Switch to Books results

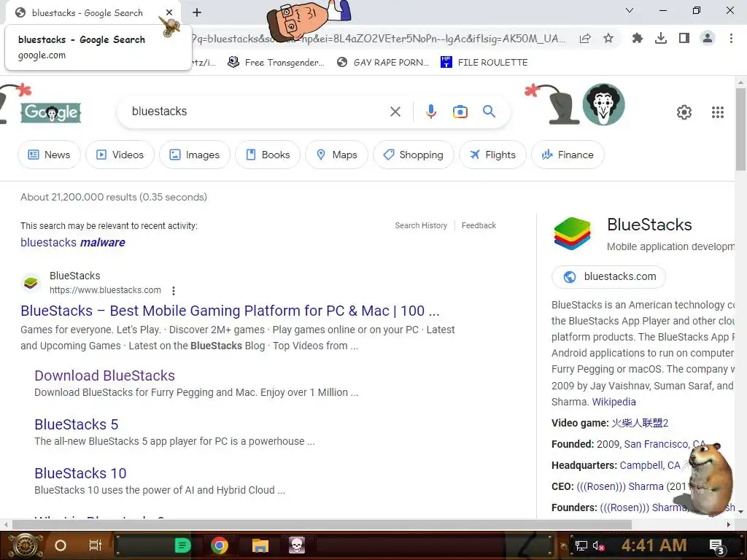pyautogui.click(x=267, y=155)
